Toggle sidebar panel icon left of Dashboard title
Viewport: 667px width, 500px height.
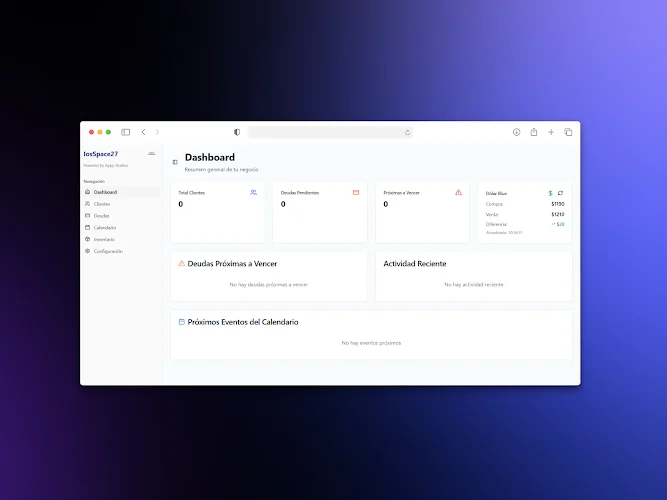(175, 162)
